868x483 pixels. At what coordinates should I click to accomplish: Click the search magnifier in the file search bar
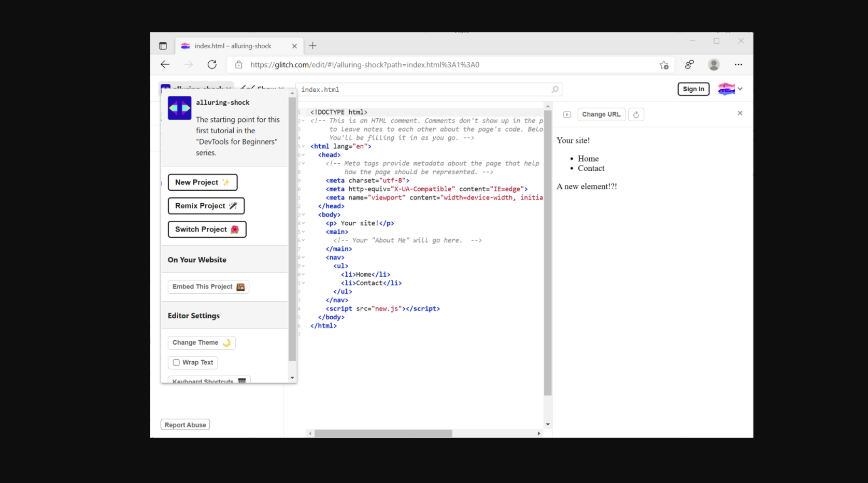tap(555, 89)
